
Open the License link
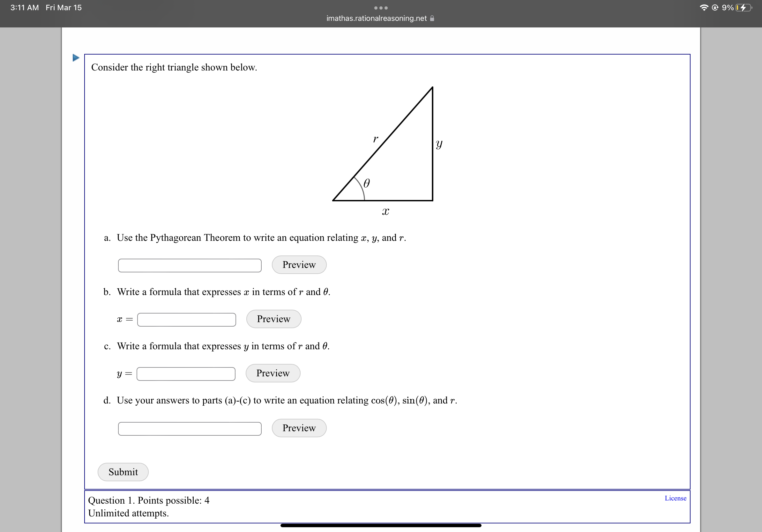click(675, 498)
